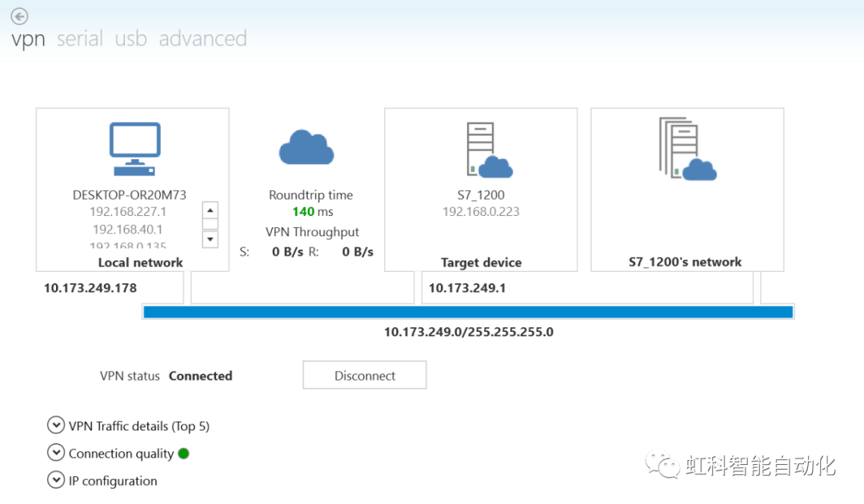The width and height of the screenshot is (864, 504).
Task: Click the S7_1200's network label
Action: [686, 262]
